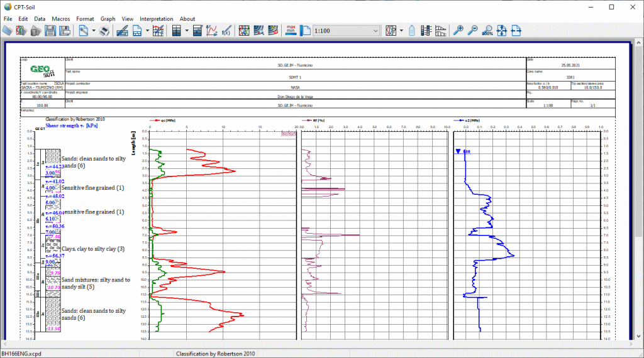Screen dimensions: 644x358
Task: Open the Graph menu
Action: 108,19
